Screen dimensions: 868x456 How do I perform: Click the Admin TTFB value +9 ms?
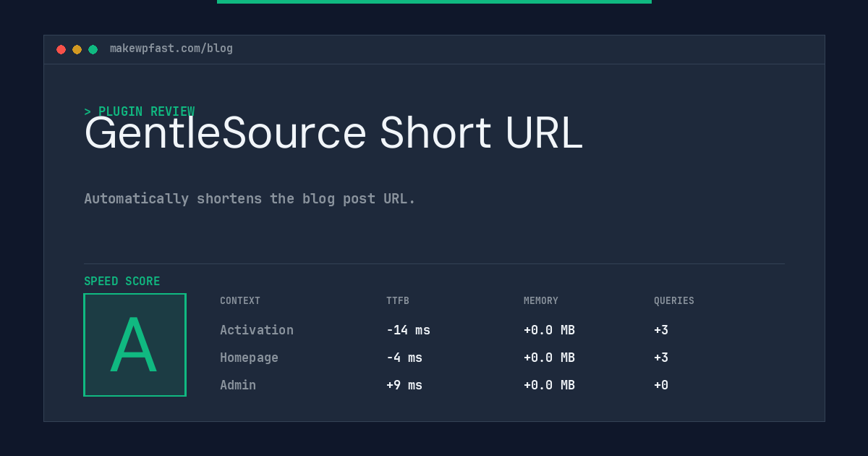click(x=404, y=385)
